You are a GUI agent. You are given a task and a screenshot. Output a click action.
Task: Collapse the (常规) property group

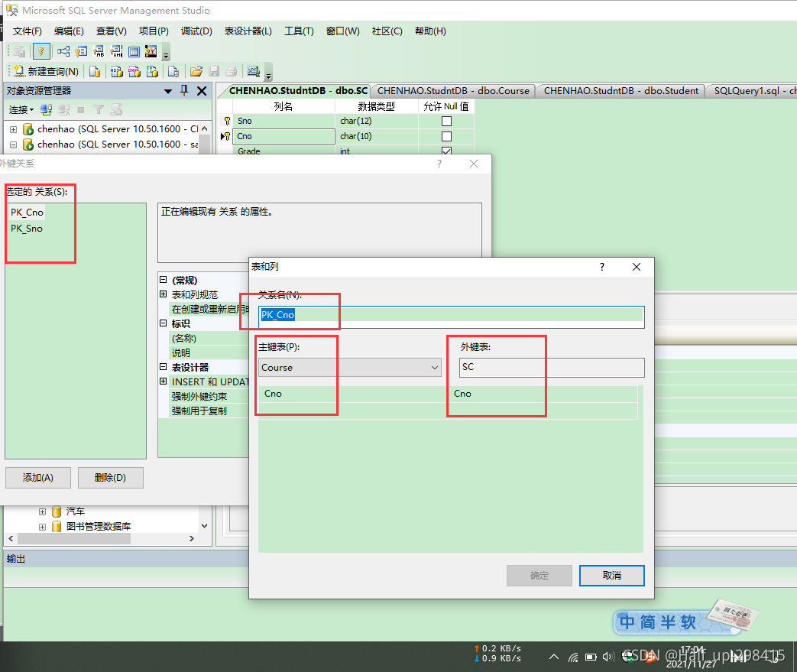click(164, 279)
